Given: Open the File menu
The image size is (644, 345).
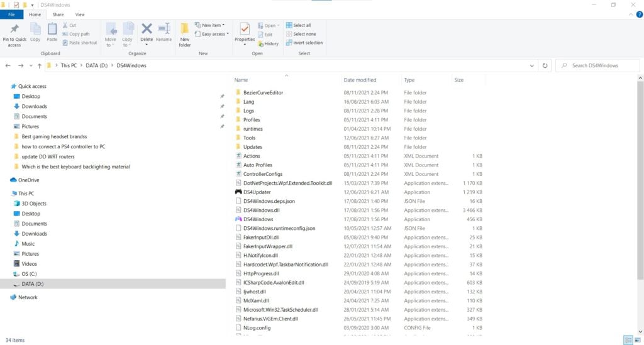Looking at the screenshot, I should coord(11,14).
